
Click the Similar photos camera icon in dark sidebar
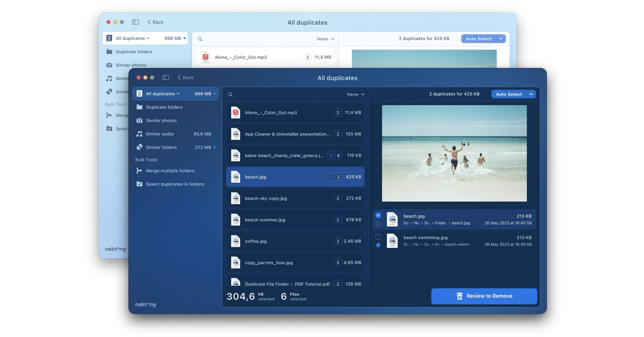139,120
